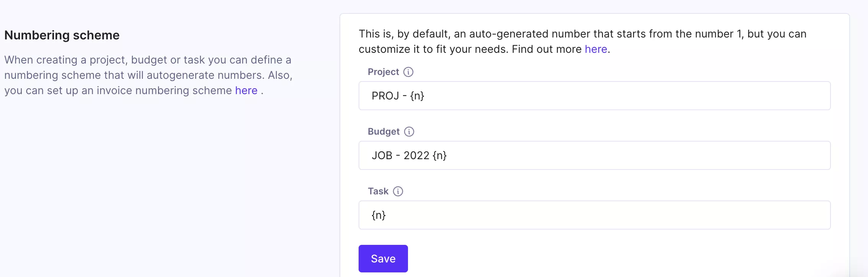Save the numbering scheme settings

pos(383,259)
